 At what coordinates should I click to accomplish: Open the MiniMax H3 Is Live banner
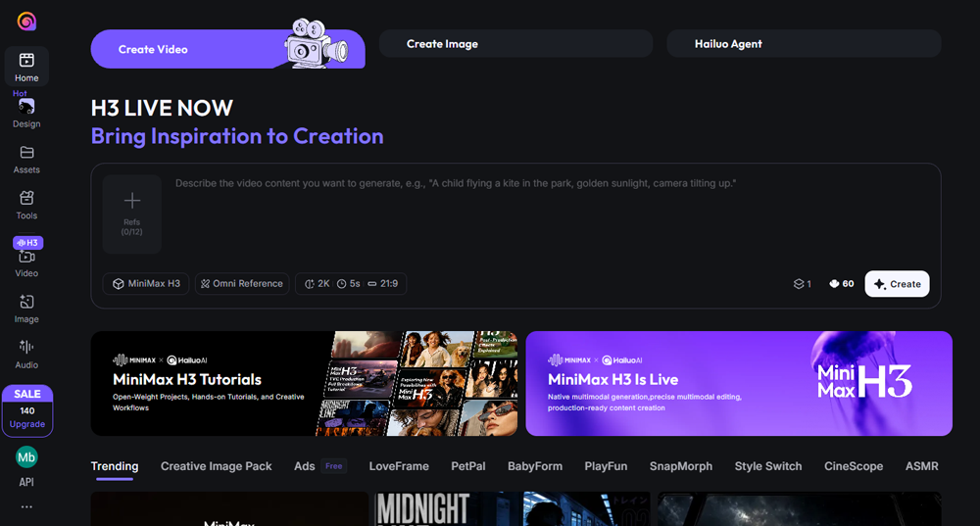point(739,383)
